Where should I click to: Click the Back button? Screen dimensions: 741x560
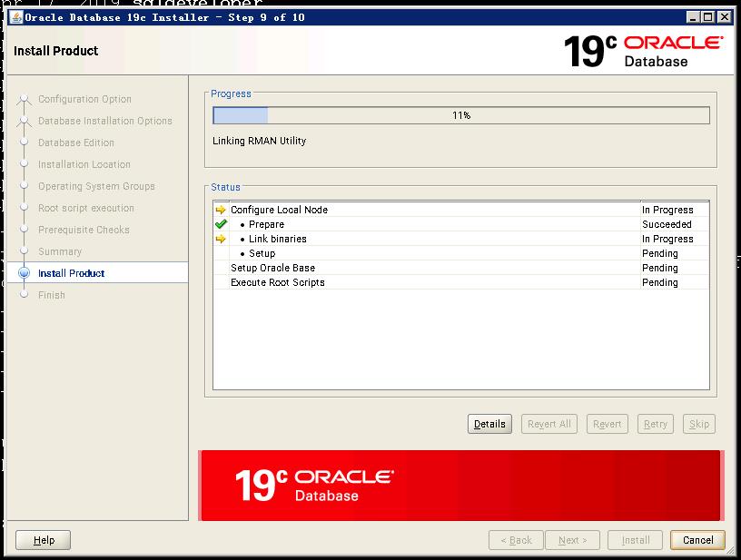pyautogui.click(x=516, y=540)
